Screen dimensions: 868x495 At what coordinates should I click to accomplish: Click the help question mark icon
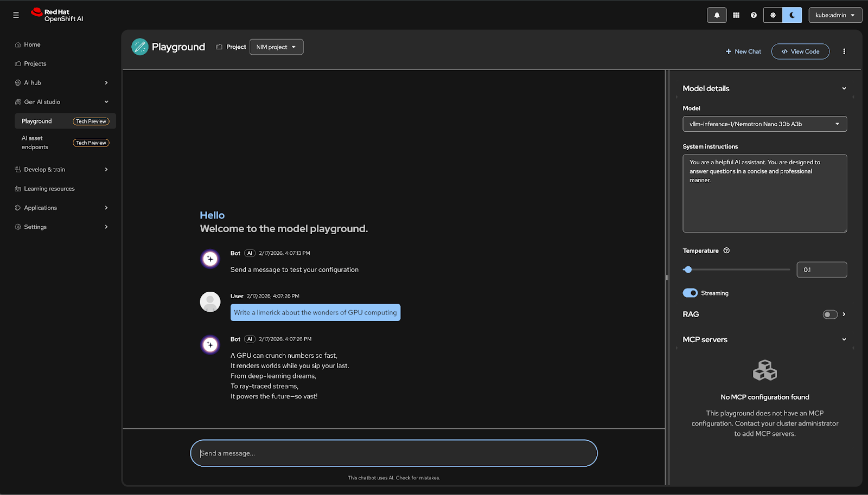[754, 15]
